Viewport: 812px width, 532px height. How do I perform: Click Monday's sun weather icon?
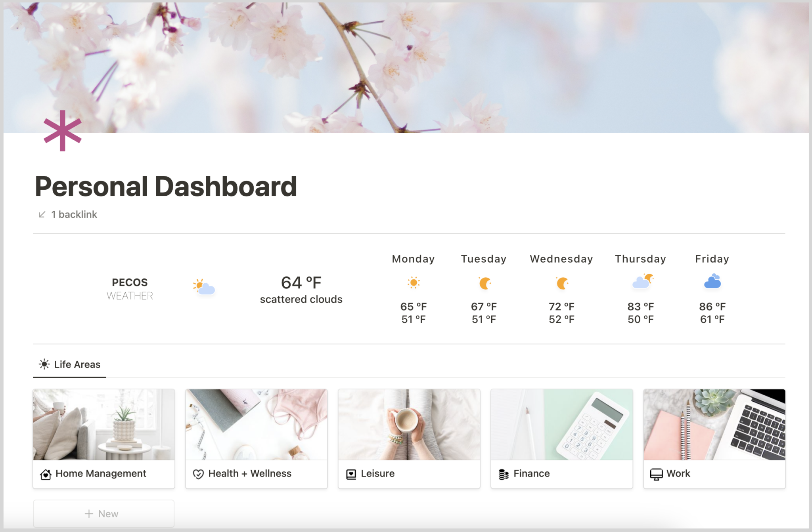pyautogui.click(x=413, y=282)
